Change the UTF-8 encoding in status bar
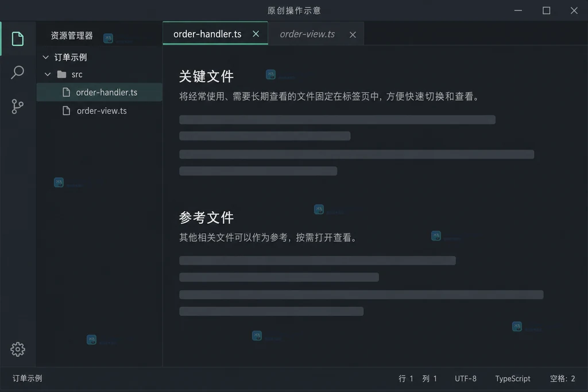This screenshot has height=392, width=588. point(465,378)
